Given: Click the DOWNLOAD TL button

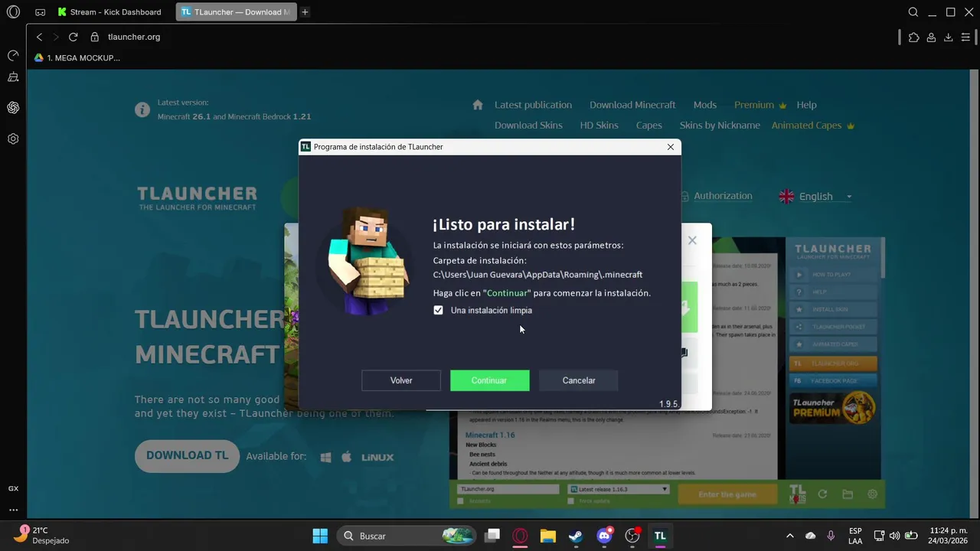Looking at the screenshot, I should [x=187, y=455].
